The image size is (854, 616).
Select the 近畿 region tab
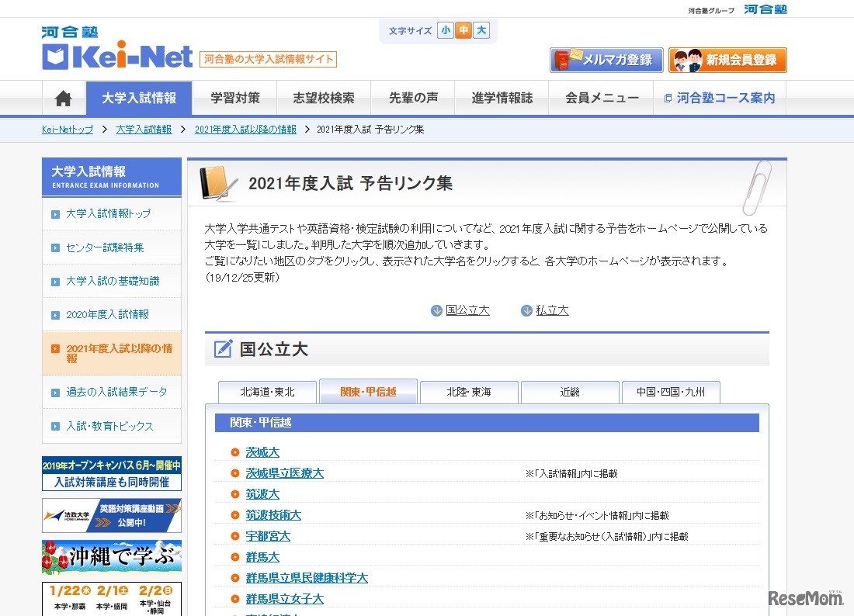570,392
